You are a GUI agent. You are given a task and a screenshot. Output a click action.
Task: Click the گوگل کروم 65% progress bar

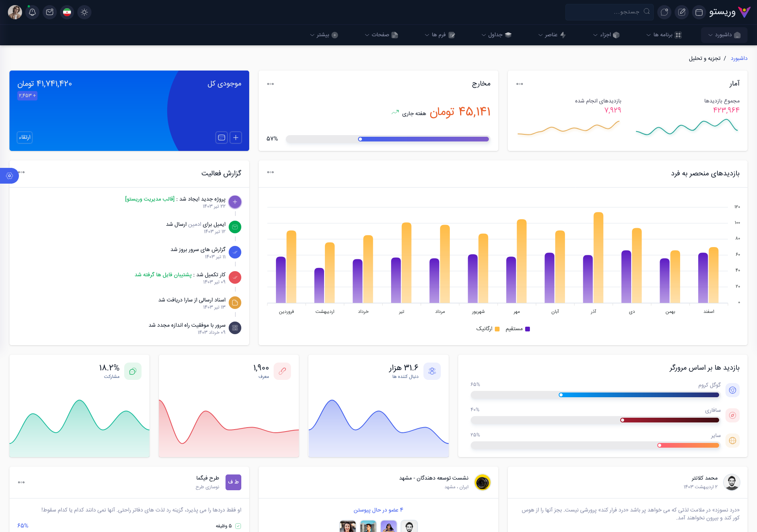click(595, 395)
